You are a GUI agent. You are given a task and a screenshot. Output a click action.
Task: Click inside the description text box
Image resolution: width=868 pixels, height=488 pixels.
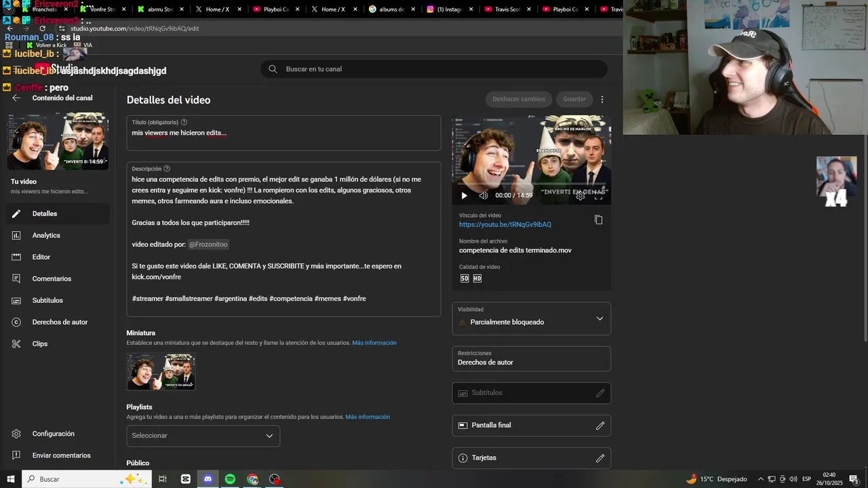pyautogui.click(x=283, y=239)
